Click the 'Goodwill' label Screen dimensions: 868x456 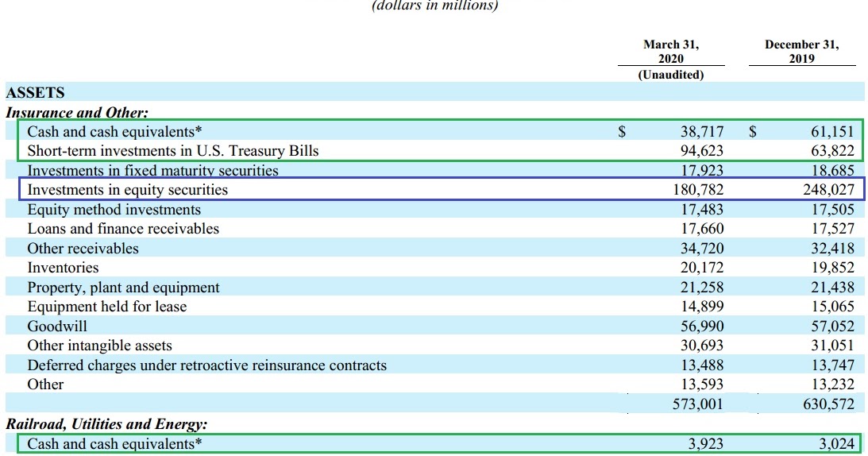pyautogui.click(x=57, y=326)
